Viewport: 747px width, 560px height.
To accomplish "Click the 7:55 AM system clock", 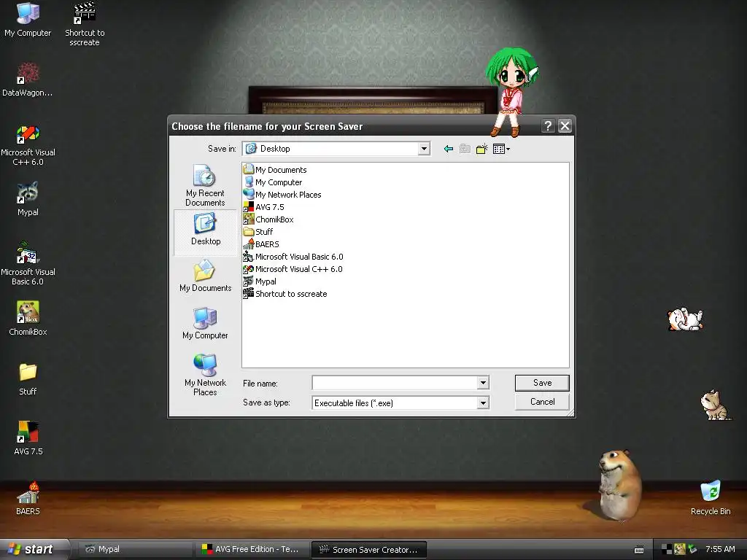I will (720, 550).
